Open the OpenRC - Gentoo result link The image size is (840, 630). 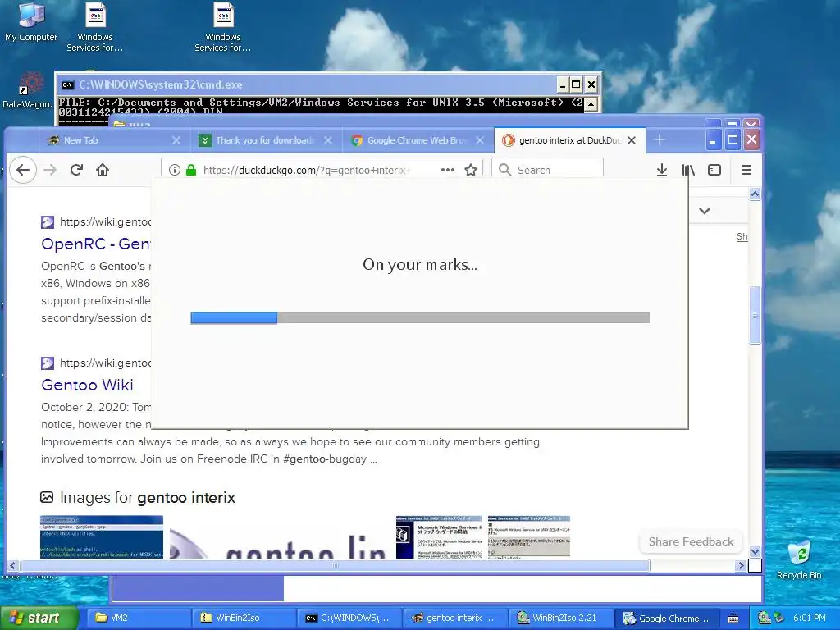[97, 244]
